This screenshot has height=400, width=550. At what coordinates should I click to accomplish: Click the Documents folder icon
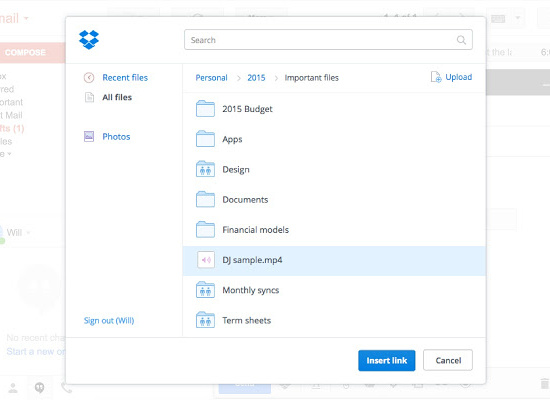click(205, 199)
